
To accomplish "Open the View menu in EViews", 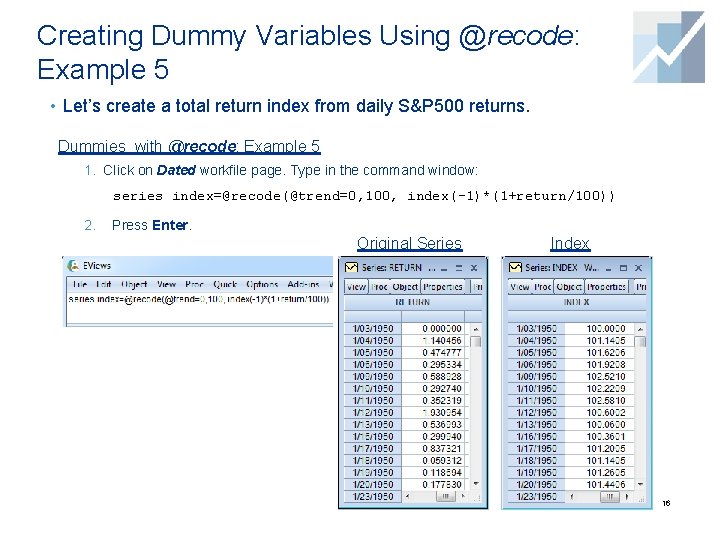I will point(166,284).
